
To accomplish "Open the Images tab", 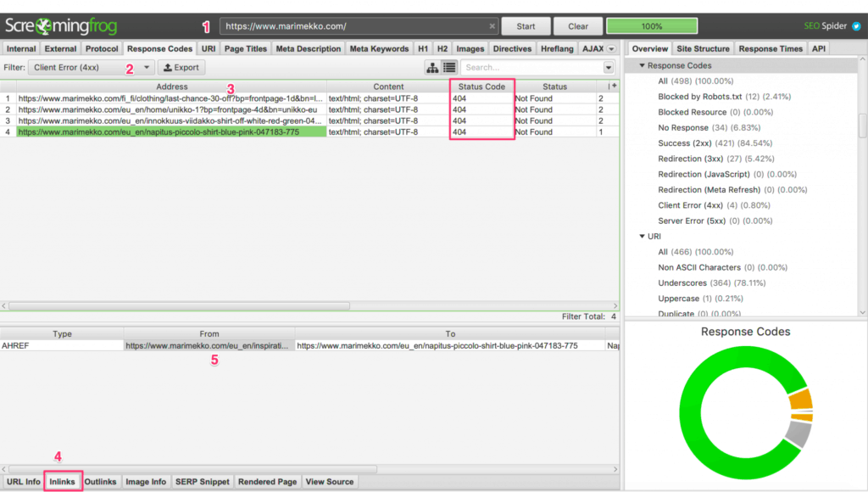I will coord(470,48).
